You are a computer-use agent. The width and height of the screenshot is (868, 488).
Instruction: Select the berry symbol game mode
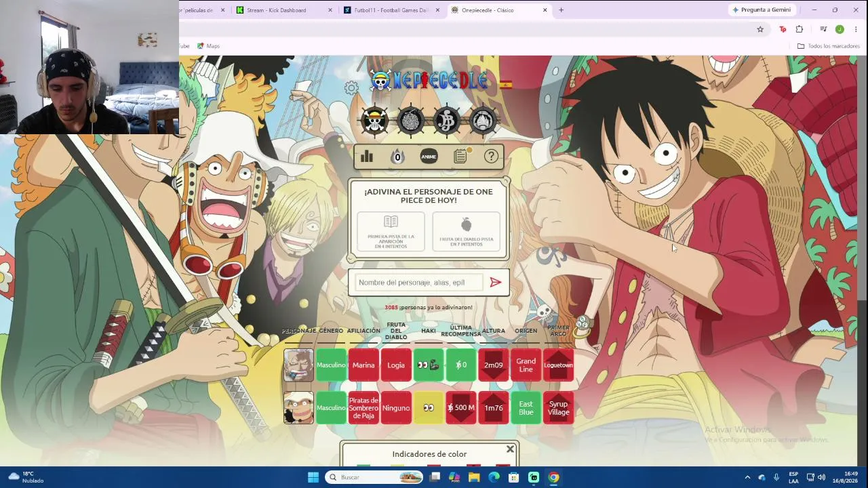(x=447, y=121)
